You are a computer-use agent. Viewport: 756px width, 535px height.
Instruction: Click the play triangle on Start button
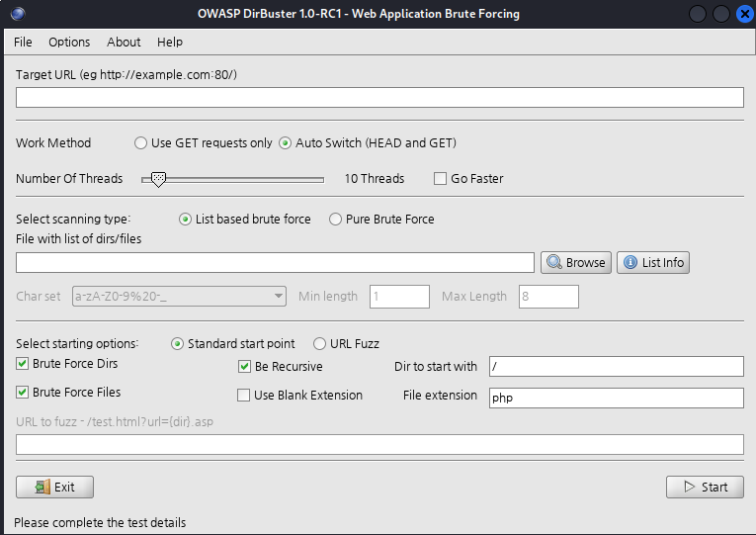click(690, 487)
